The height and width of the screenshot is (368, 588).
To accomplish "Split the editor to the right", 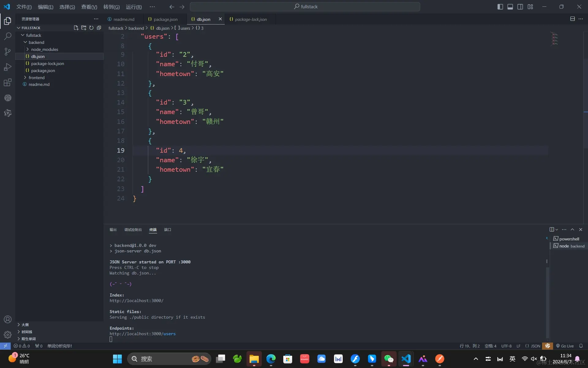I will tap(572, 19).
